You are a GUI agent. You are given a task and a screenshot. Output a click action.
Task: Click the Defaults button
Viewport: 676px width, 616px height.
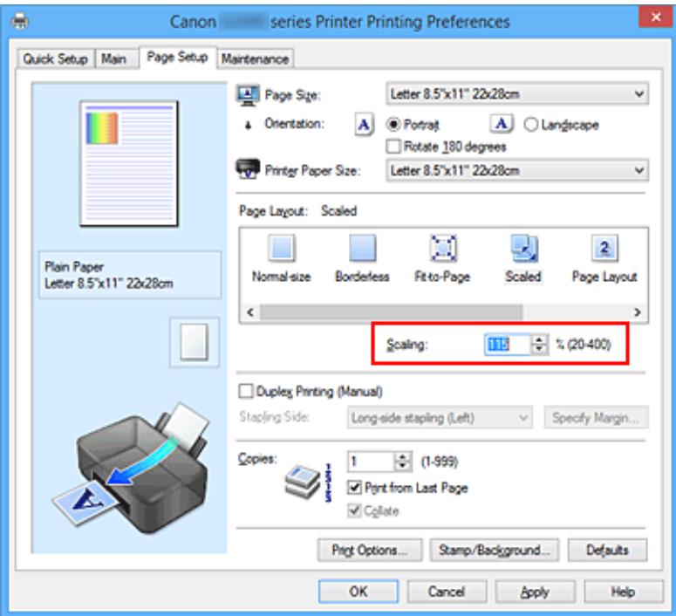point(607,550)
